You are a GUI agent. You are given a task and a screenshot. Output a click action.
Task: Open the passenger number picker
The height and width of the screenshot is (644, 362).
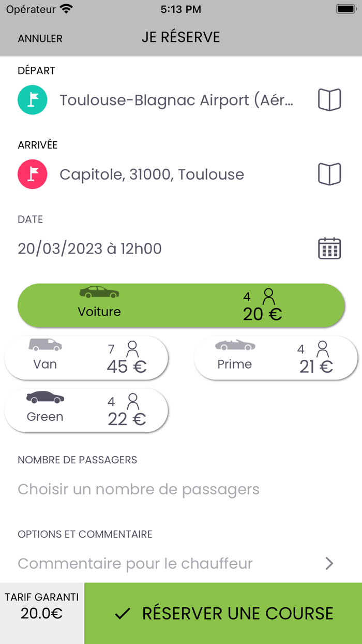tap(138, 489)
